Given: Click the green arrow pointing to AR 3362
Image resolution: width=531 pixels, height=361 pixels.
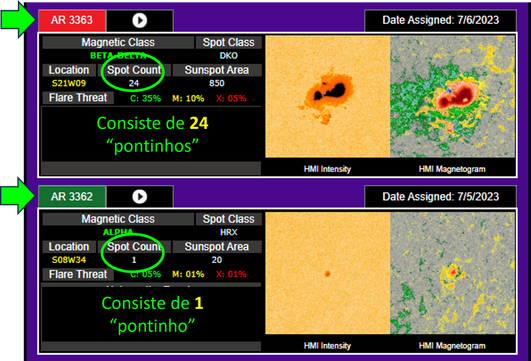Looking at the screenshot, I should 18,196.
